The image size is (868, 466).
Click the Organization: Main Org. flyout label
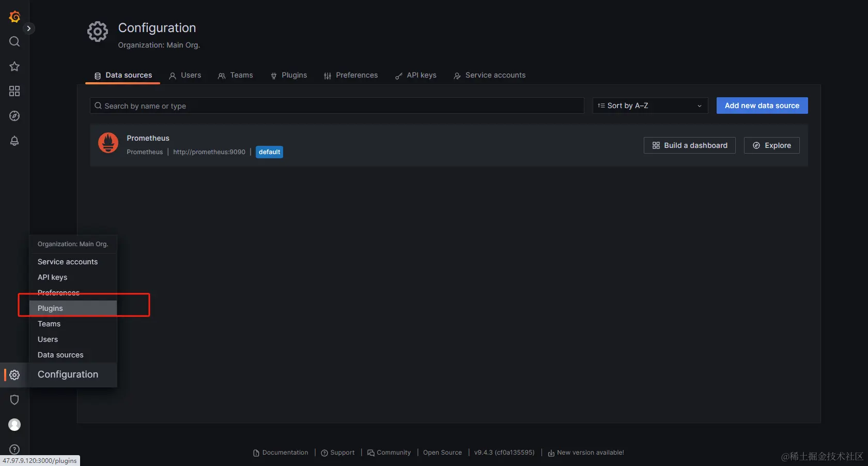click(73, 244)
